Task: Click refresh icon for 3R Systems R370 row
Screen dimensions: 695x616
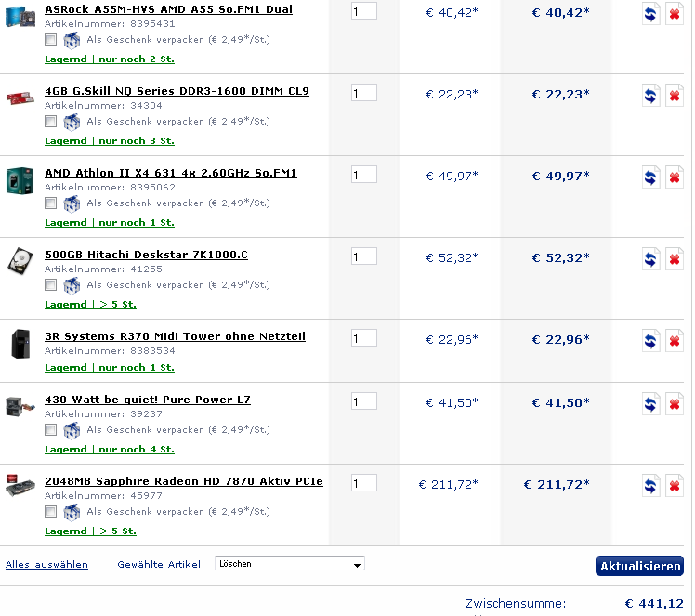Action: [x=650, y=341]
